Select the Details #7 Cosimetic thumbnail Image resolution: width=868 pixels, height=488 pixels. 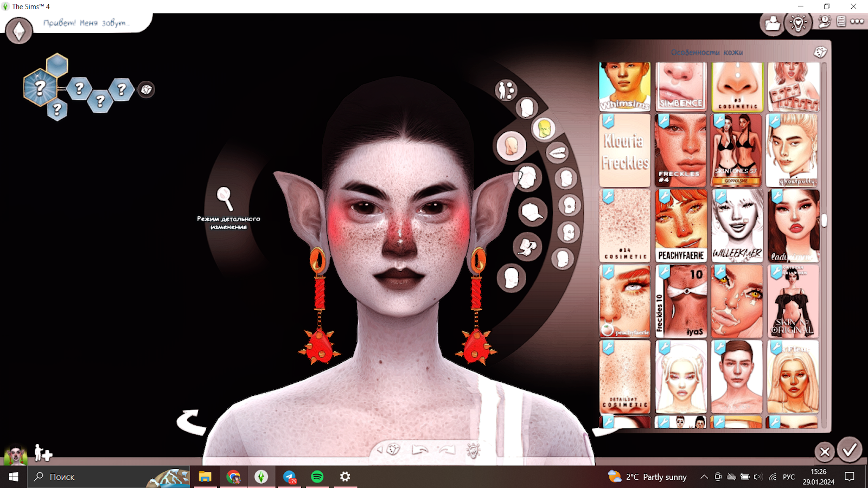[625, 377]
